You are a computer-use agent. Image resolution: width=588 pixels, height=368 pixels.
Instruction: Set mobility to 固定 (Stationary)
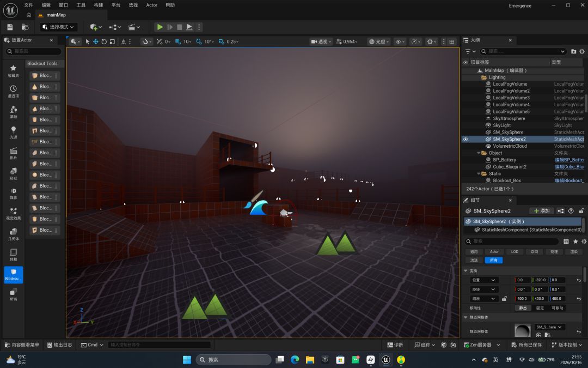pos(540,308)
